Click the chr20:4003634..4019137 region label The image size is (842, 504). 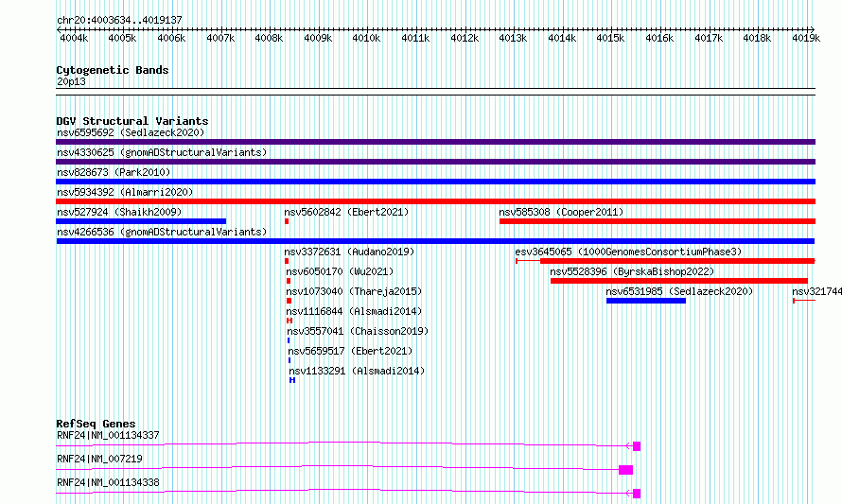pos(119,20)
